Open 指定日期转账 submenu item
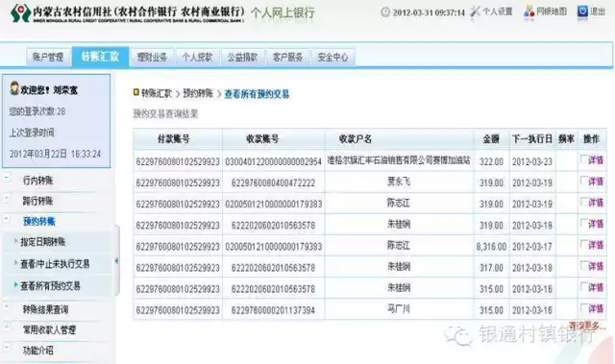Viewport: 615px width, 364px height. [x=42, y=242]
